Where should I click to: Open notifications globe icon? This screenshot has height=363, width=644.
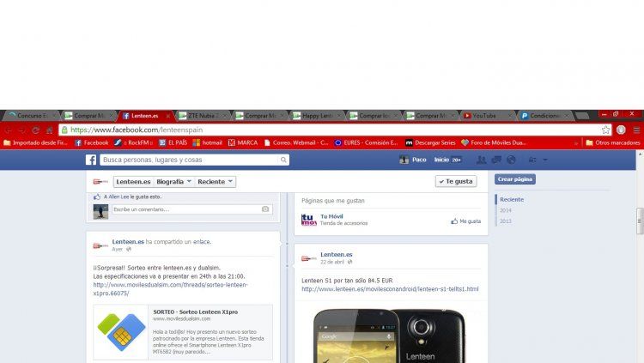(511, 160)
